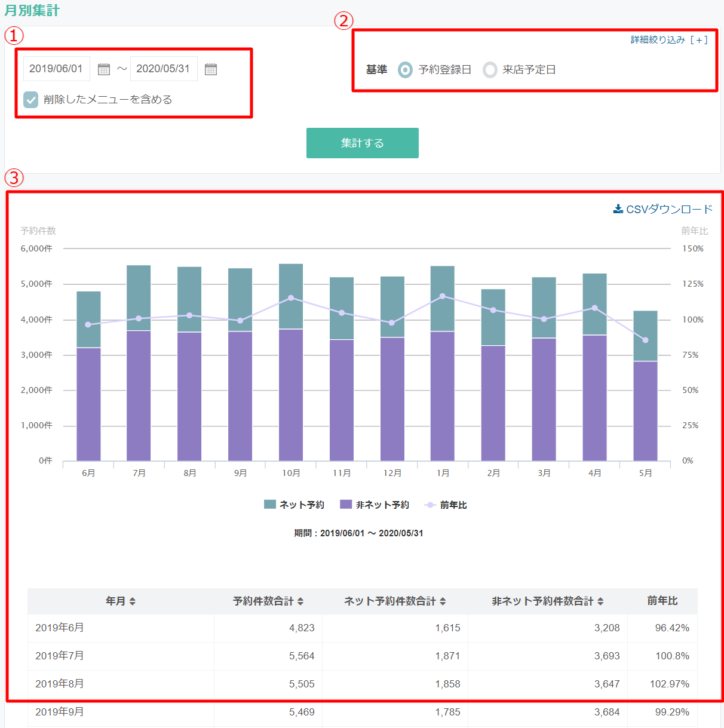
Task: Click the 集計する button
Action: tap(362, 143)
